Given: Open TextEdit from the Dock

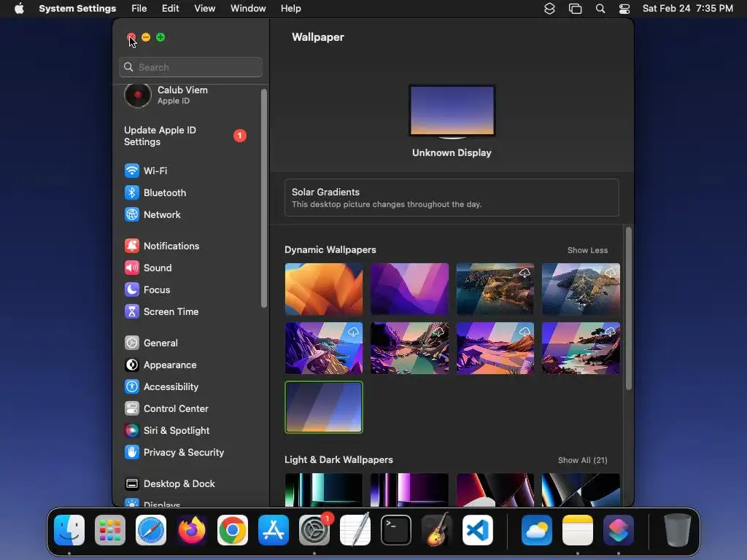Looking at the screenshot, I should pyautogui.click(x=355, y=530).
